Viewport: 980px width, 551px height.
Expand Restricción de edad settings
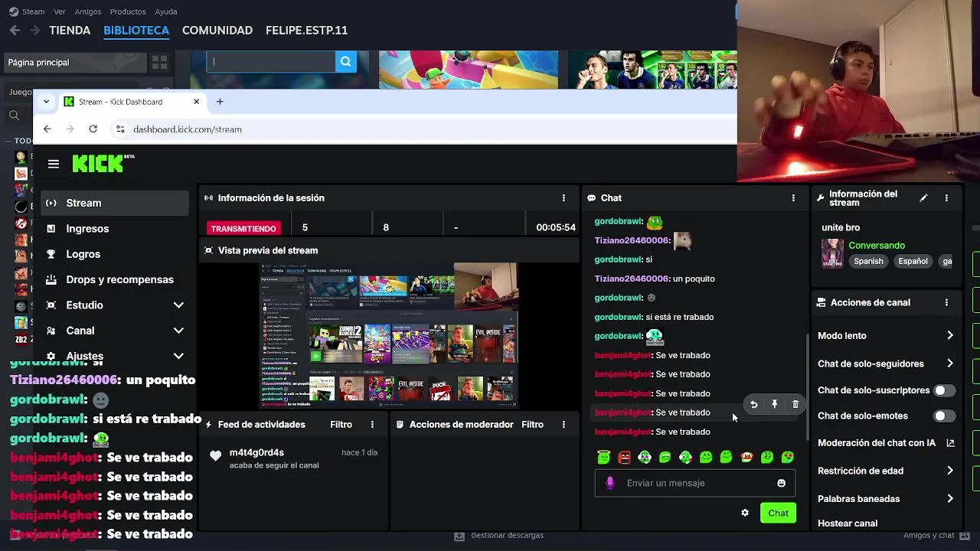(950, 471)
